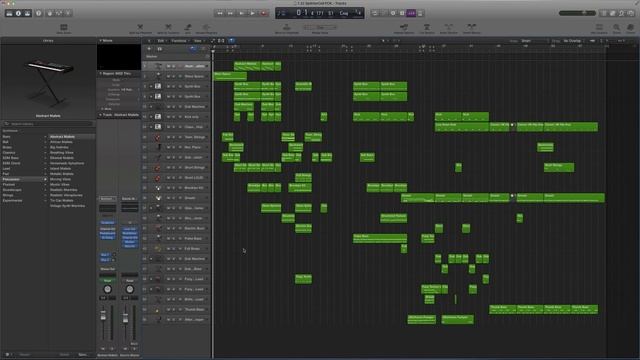The width and height of the screenshot is (640, 360).
Task: Click the Colors palette toolbar icon
Action: 631,29
